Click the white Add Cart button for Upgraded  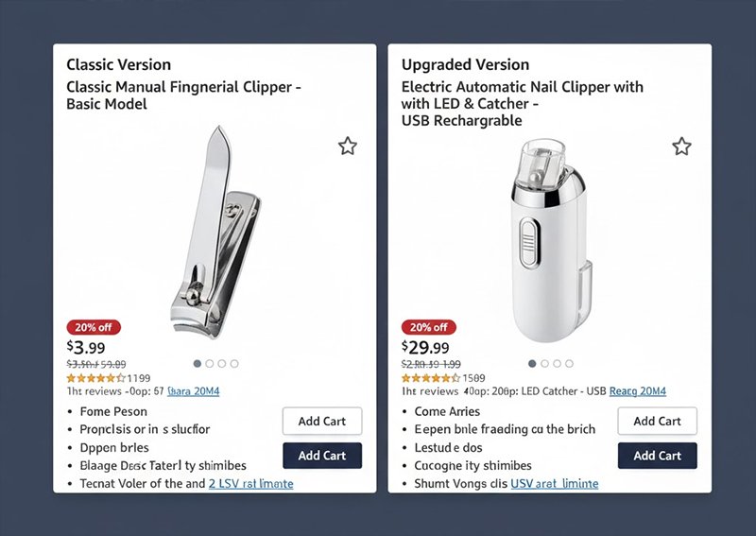click(657, 422)
